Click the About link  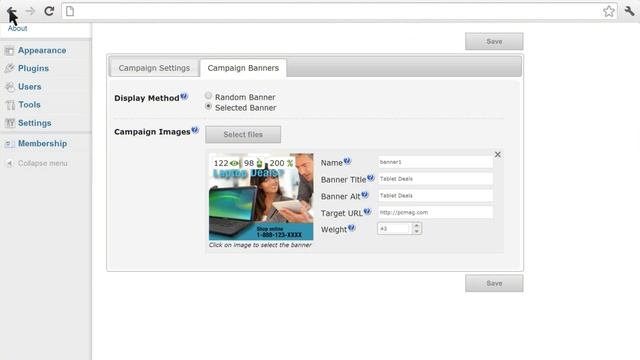click(x=18, y=29)
